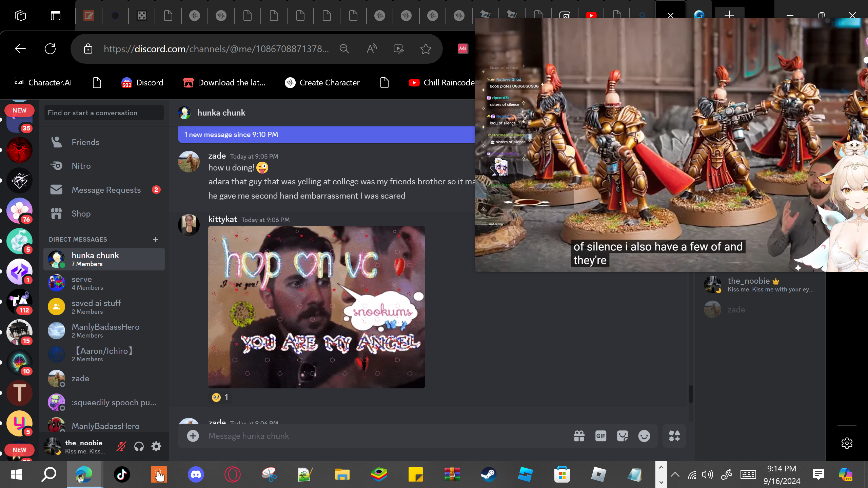The height and width of the screenshot is (488, 868).
Task: Open the pink flower server with 76 badge
Action: 20,210
